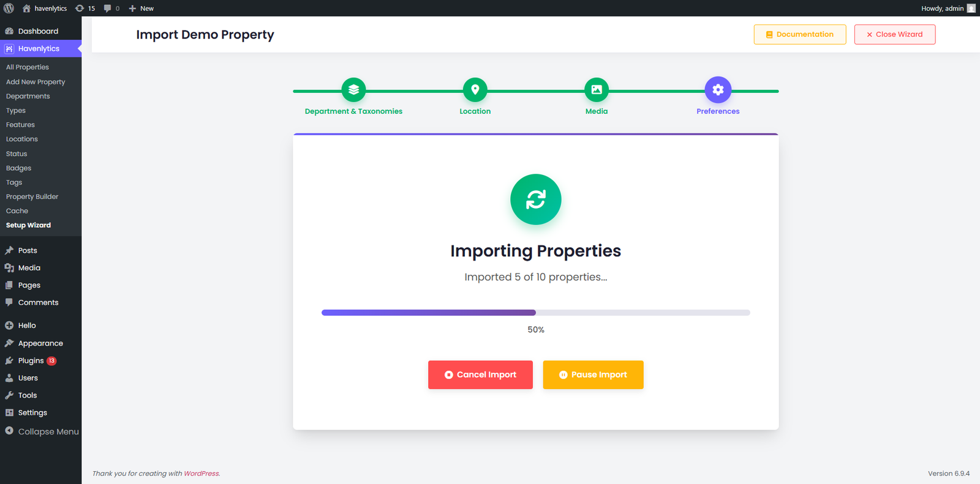Click the green sync icon above Importing Properties
Viewport: 980px width, 484px height.
coord(535,199)
